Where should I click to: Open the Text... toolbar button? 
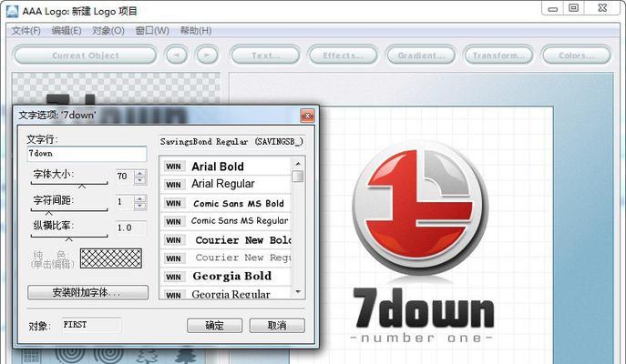[265, 56]
